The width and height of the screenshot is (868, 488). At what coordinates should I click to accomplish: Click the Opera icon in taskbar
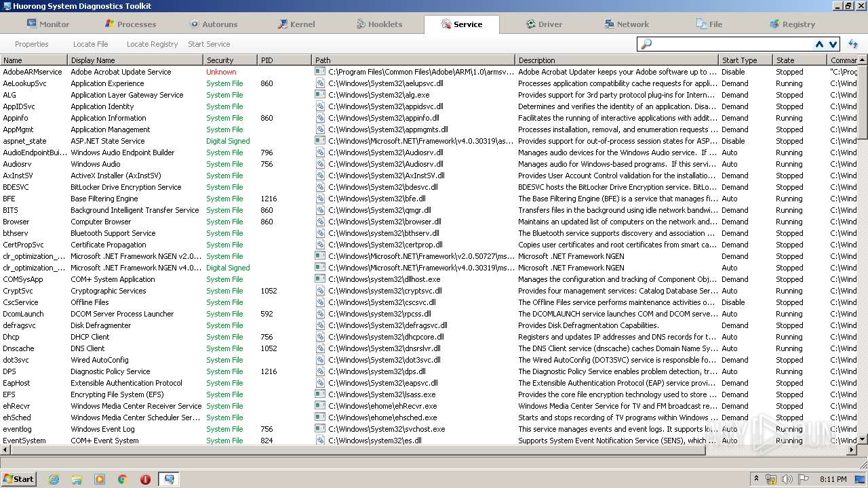145,479
